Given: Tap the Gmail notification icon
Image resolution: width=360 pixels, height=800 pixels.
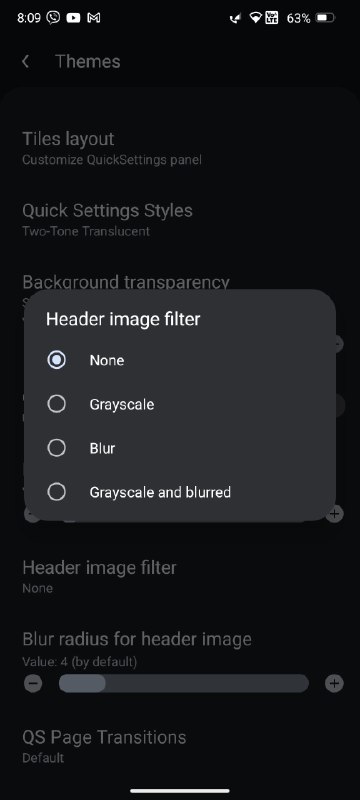Looking at the screenshot, I should click(93, 18).
